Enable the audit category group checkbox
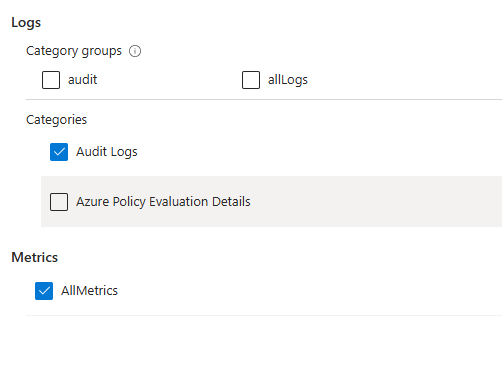502x378 pixels. coord(51,80)
